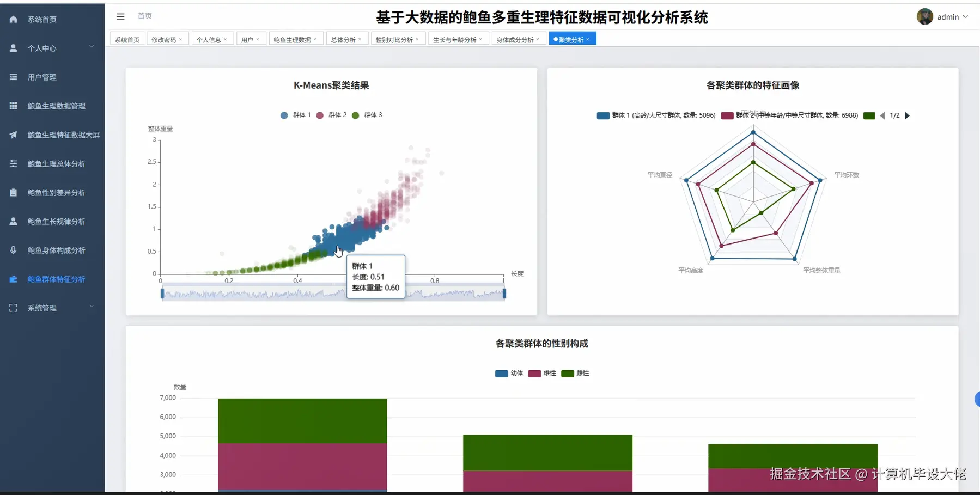Viewport: 980px width, 495px height.
Task: Close the 生长与年龄分析 tab
Action: (480, 40)
